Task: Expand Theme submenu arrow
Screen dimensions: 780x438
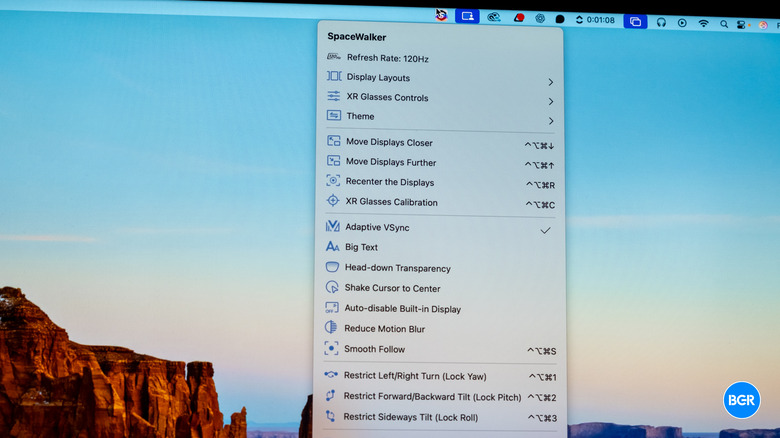Action: 551,121
